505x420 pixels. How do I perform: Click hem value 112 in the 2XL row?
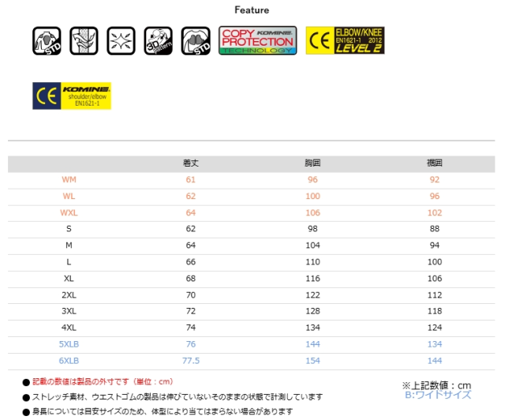point(435,295)
